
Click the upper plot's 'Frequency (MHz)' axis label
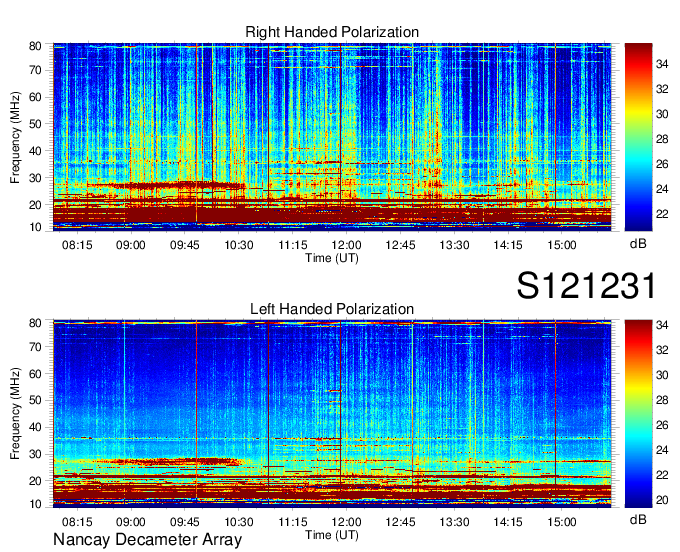pos(15,137)
